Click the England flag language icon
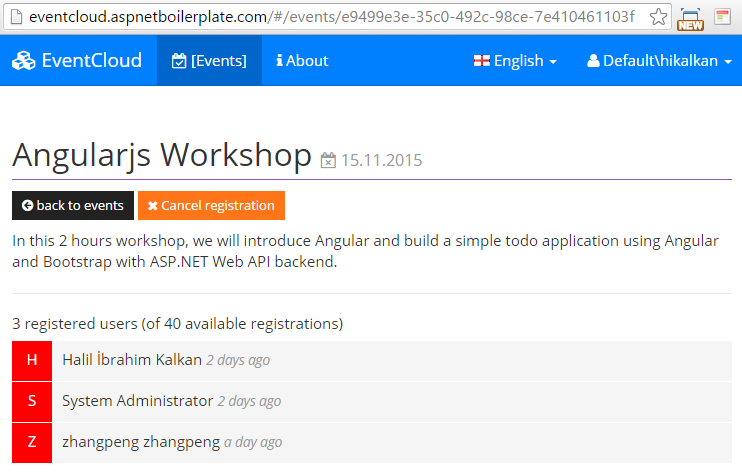Image resolution: width=742 pixels, height=473 pixels. [x=482, y=61]
